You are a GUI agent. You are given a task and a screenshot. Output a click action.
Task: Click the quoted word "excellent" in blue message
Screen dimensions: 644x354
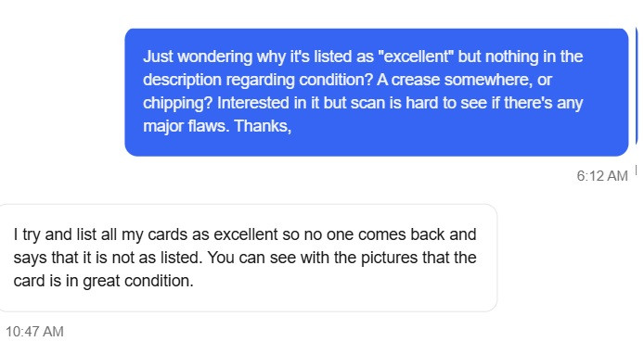click(x=415, y=57)
